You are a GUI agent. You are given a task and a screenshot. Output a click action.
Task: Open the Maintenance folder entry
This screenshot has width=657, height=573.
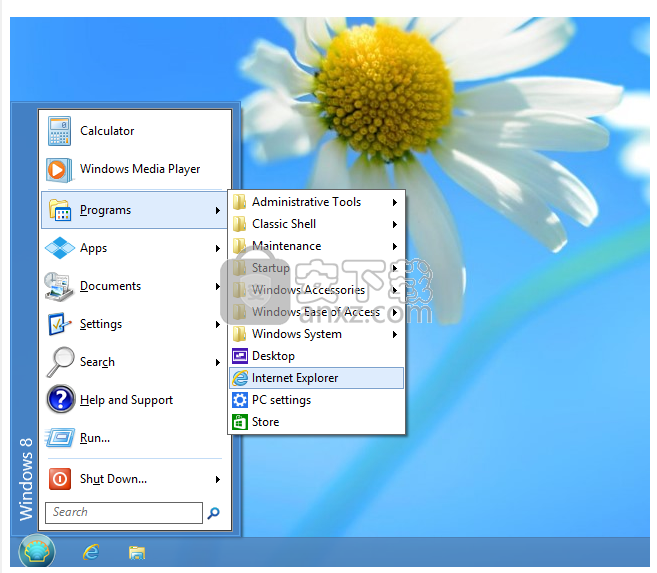(x=317, y=246)
